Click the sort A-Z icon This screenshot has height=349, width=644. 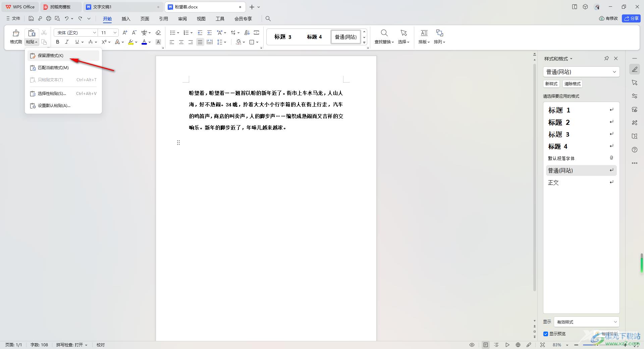point(247,33)
